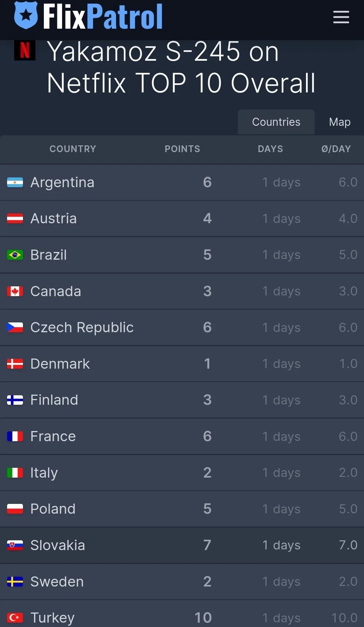Sort by the Ø/DAY column header
364x627 pixels.
pyautogui.click(x=336, y=149)
